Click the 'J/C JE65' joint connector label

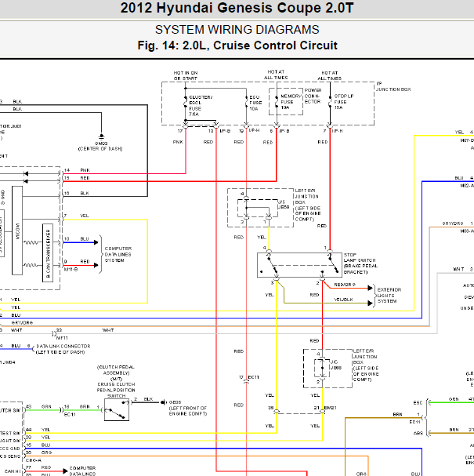coord(336,365)
